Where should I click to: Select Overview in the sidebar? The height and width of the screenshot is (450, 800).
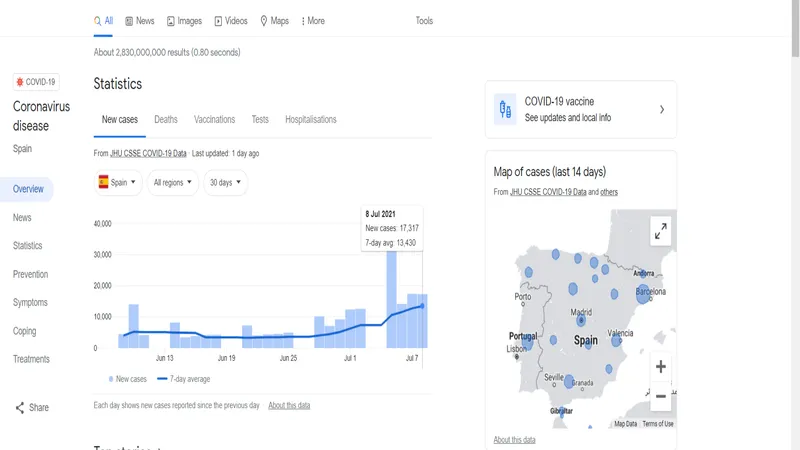click(28, 189)
